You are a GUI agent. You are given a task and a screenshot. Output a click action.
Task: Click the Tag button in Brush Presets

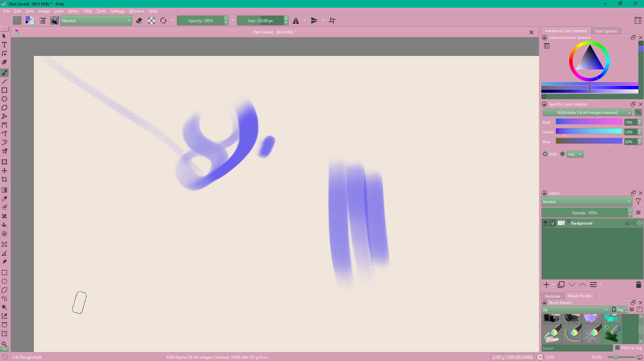[619, 310]
